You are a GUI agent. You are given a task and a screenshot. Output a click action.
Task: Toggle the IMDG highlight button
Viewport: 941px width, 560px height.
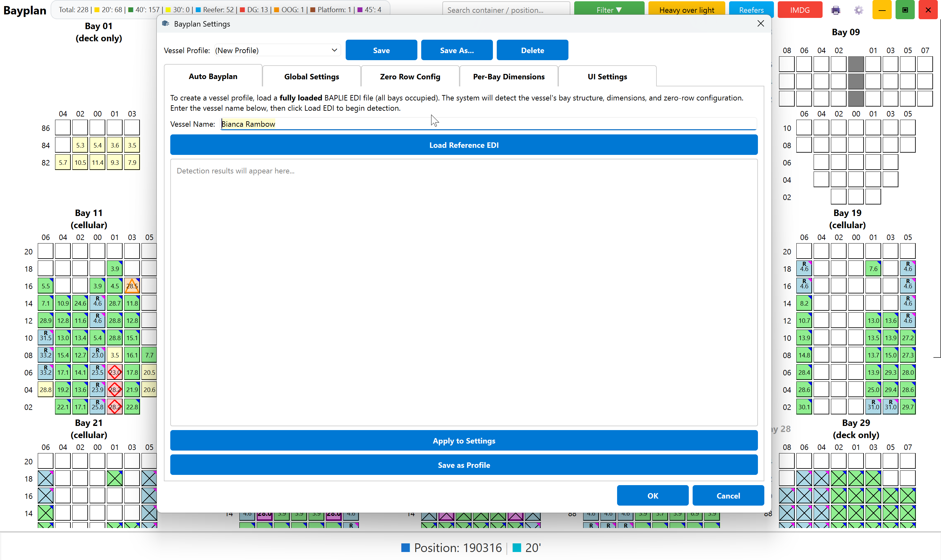pos(800,10)
